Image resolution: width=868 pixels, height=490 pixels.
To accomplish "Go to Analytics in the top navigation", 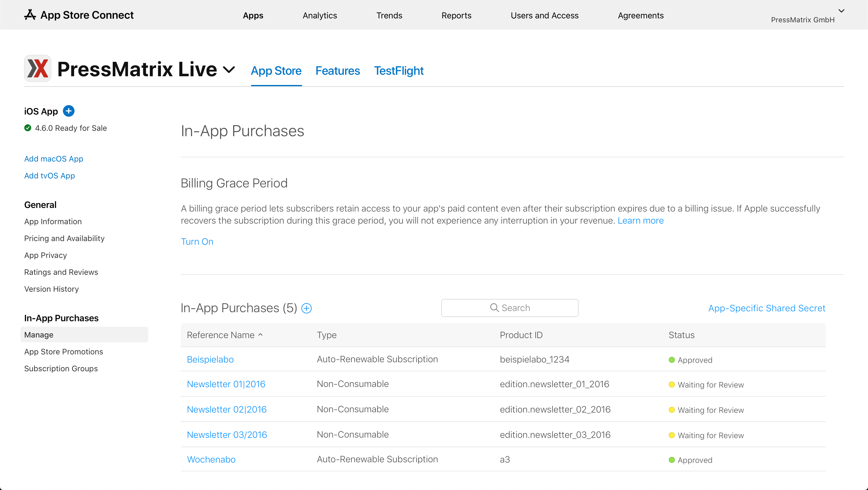I will coord(319,15).
